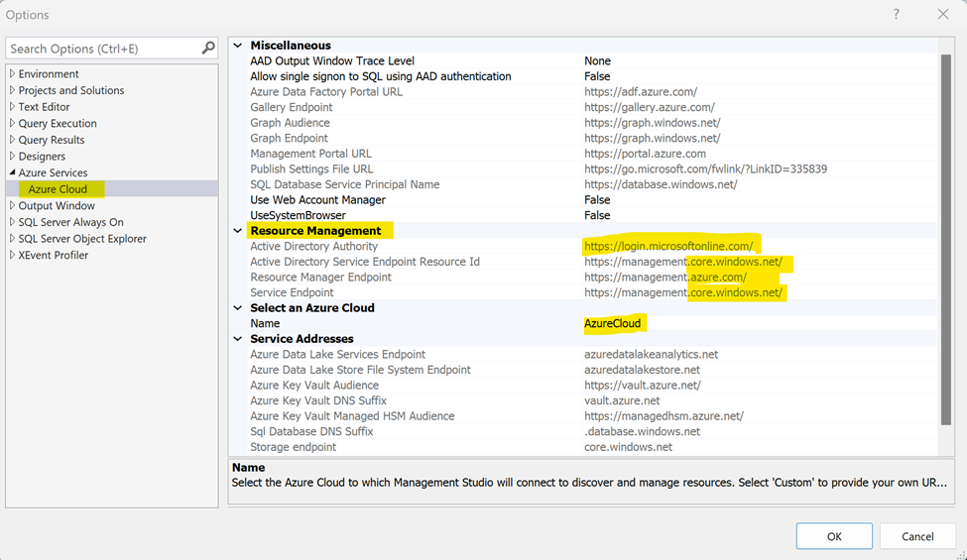Click the Cancel button
Image resolution: width=967 pixels, height=560 pixels.
tap(917, 536)
